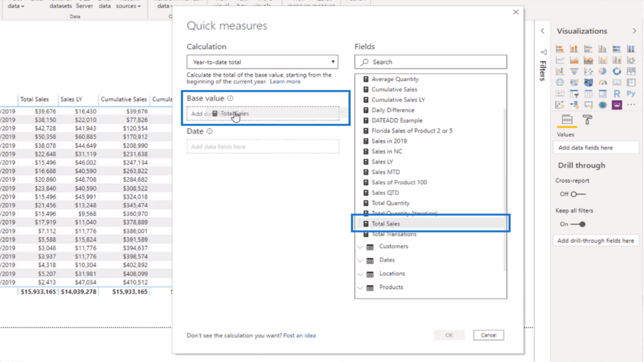
Task: Click the Cumulative Sales column header
Action: coord(124,99)
